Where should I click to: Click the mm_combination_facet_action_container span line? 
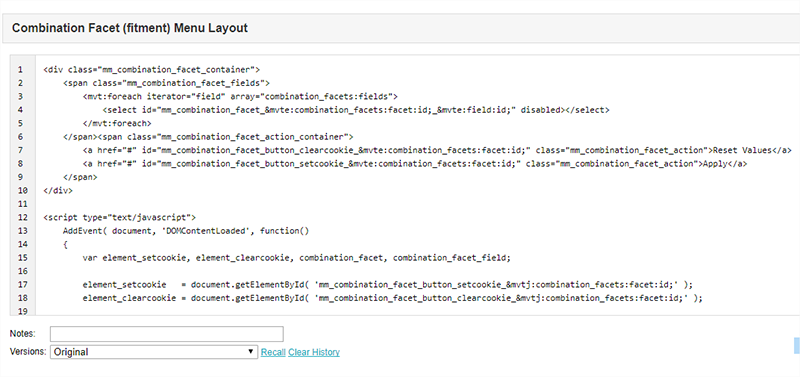tap(208, 137)
